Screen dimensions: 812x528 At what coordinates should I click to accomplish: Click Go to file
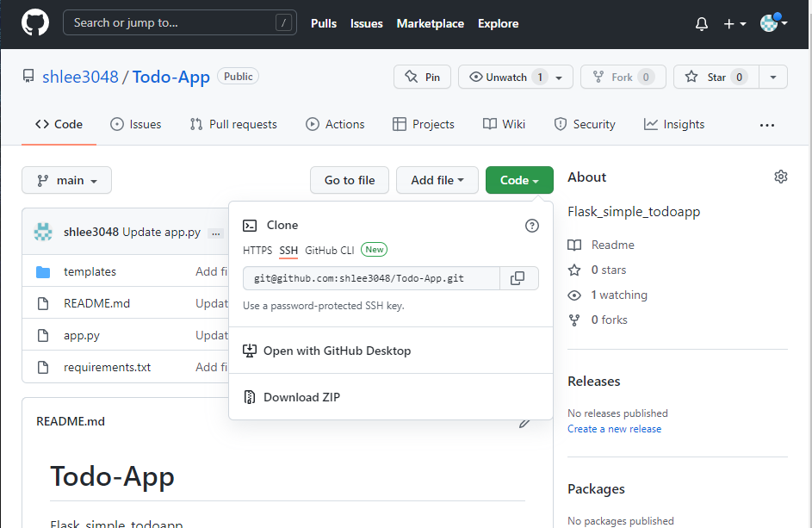[x=350, y=180]
